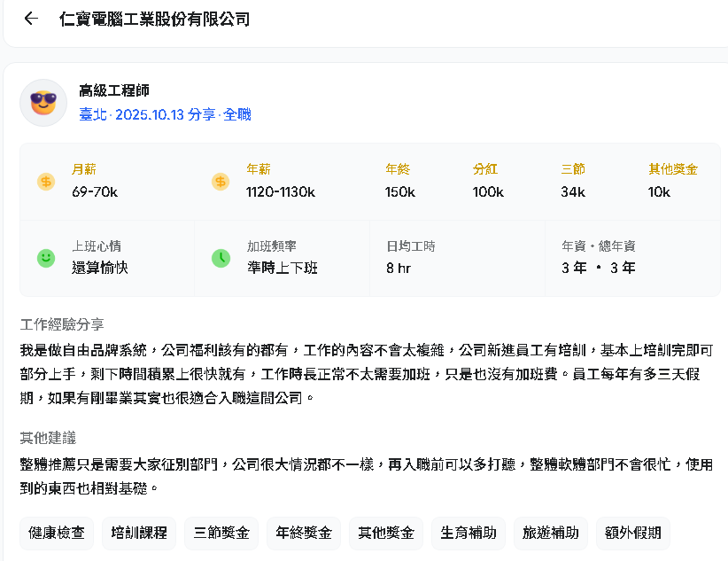
Task: Click the 加班頻率 label
Action: point(272,245)
